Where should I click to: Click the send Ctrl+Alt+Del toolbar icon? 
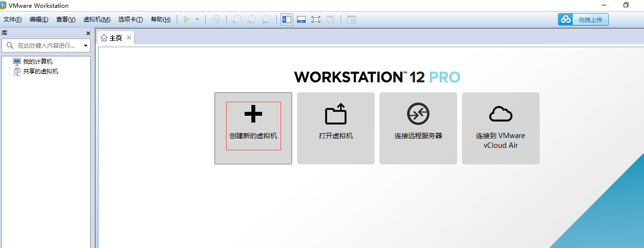[x=216, y=19]
